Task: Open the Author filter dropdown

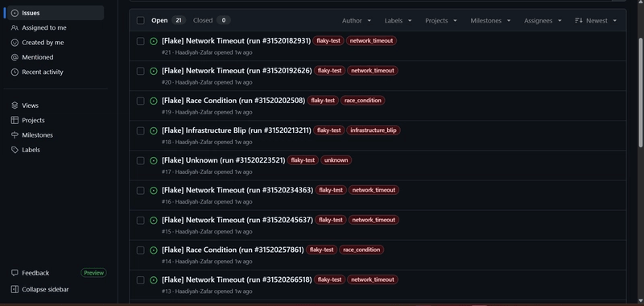Action: point(357,21)
